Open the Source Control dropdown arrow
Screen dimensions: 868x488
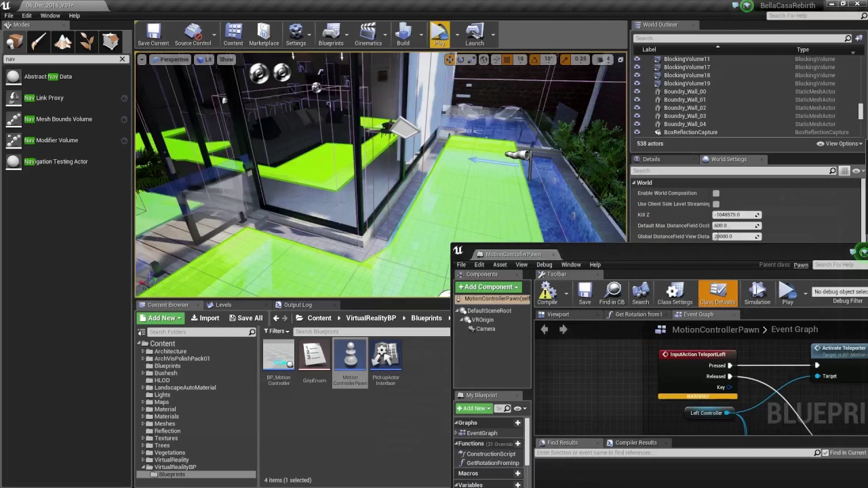(215, 35)
